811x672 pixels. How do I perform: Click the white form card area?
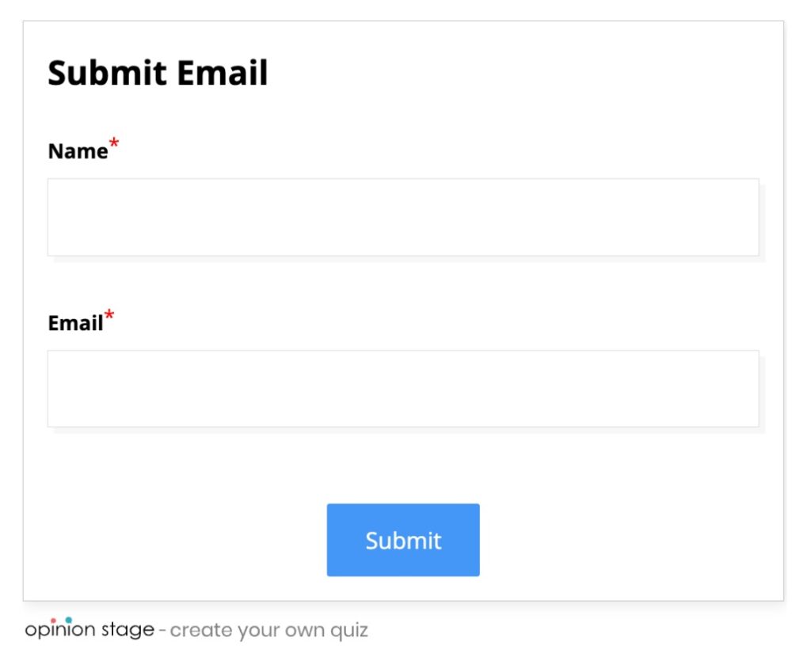click(405, 459)
